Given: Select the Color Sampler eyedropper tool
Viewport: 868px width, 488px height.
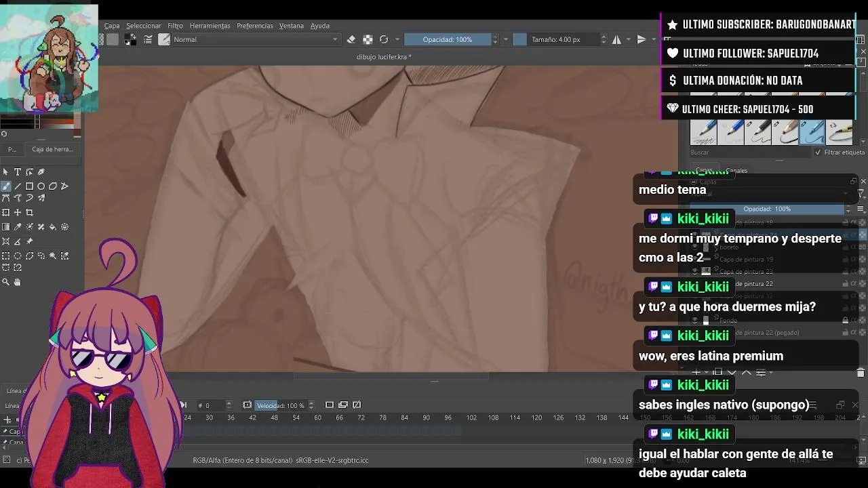Looking at the screenshot, I should coord(18,227).
